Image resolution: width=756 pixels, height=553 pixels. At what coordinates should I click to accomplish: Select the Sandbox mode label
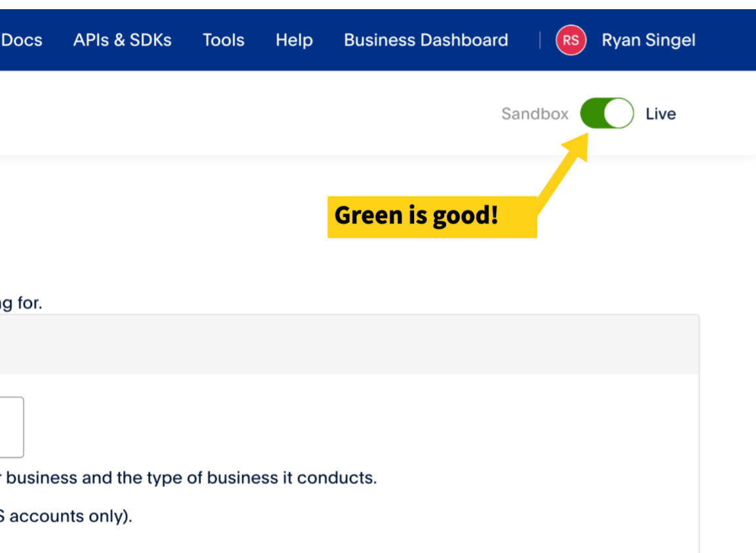click(535, 114)
